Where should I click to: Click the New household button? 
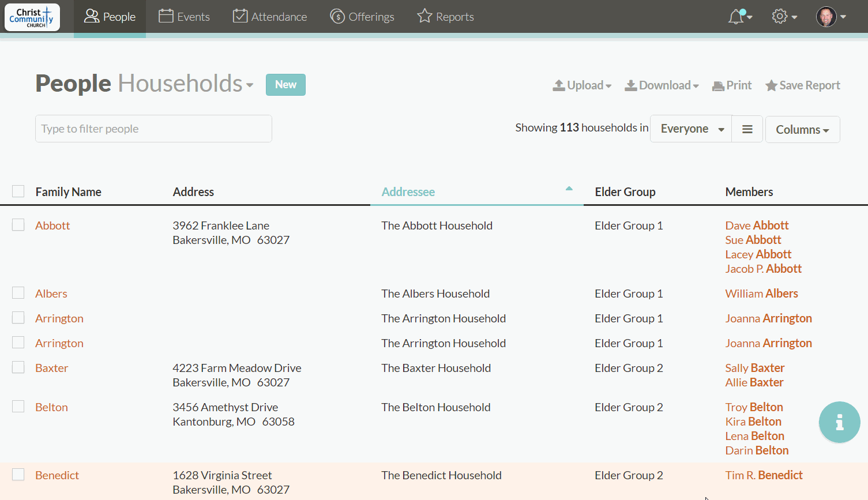tap(285, 85)
